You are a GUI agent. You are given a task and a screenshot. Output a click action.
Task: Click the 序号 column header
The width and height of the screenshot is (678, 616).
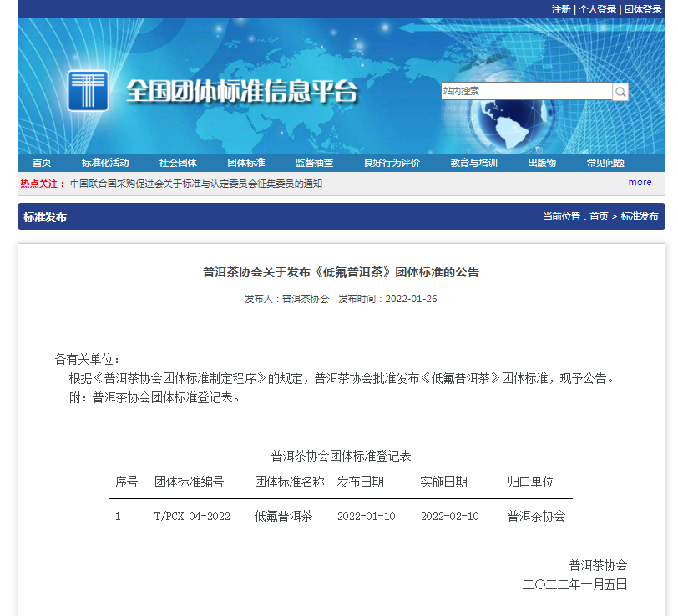point(126,482)
